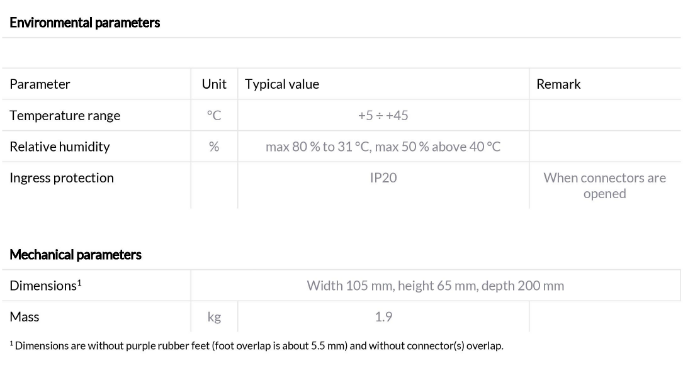Click the °C unit cell

coord(214,116)
